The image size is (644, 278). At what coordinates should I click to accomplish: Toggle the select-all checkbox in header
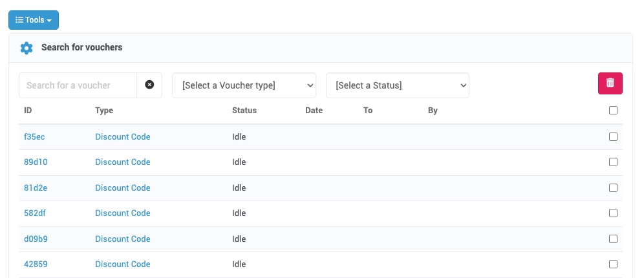[613, 111]
